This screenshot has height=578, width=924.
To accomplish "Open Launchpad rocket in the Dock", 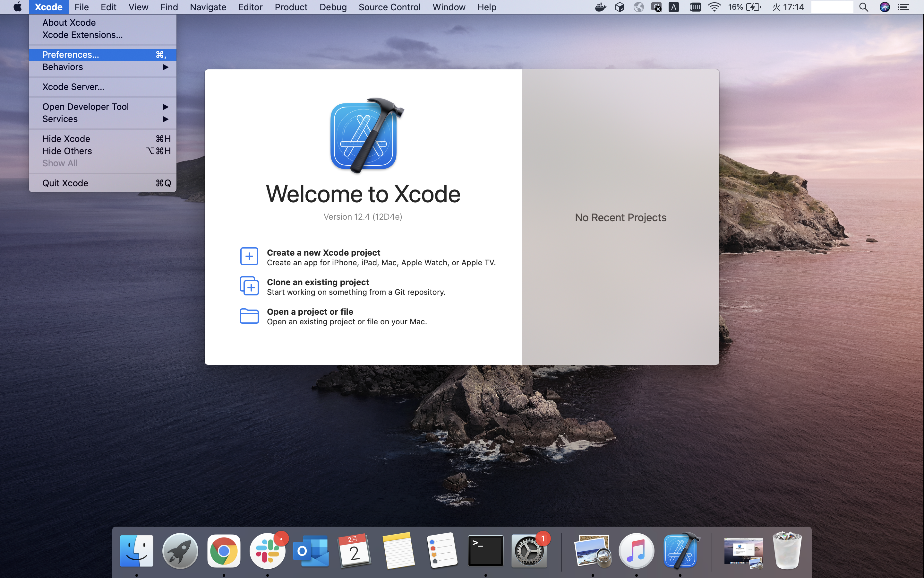I will point(180,551).
